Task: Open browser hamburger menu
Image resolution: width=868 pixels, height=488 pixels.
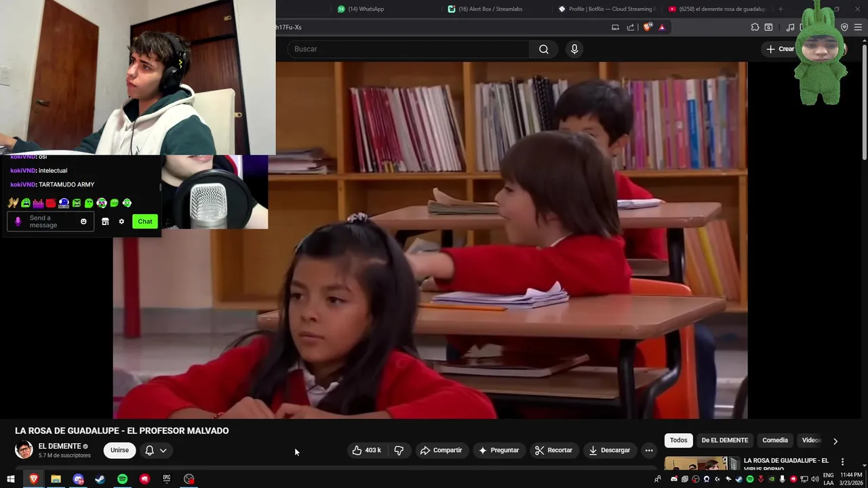Action: pos(859,27)
